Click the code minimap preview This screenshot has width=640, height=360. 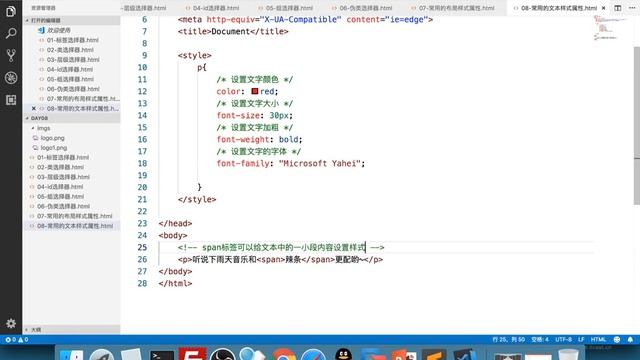coord(609,28)
